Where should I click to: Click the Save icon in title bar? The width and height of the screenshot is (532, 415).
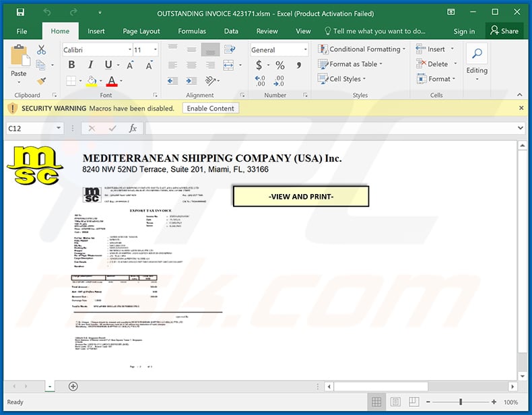(x=20, y=13)
